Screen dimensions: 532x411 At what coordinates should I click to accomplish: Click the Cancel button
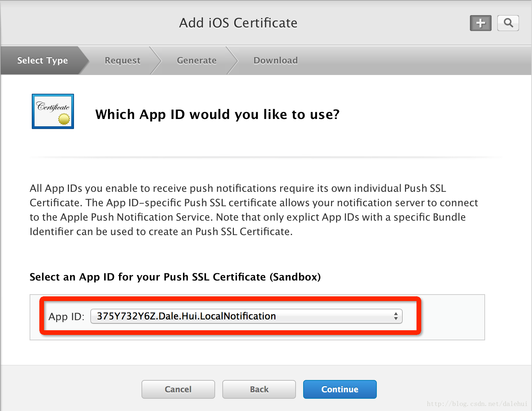tap(178, 389)
